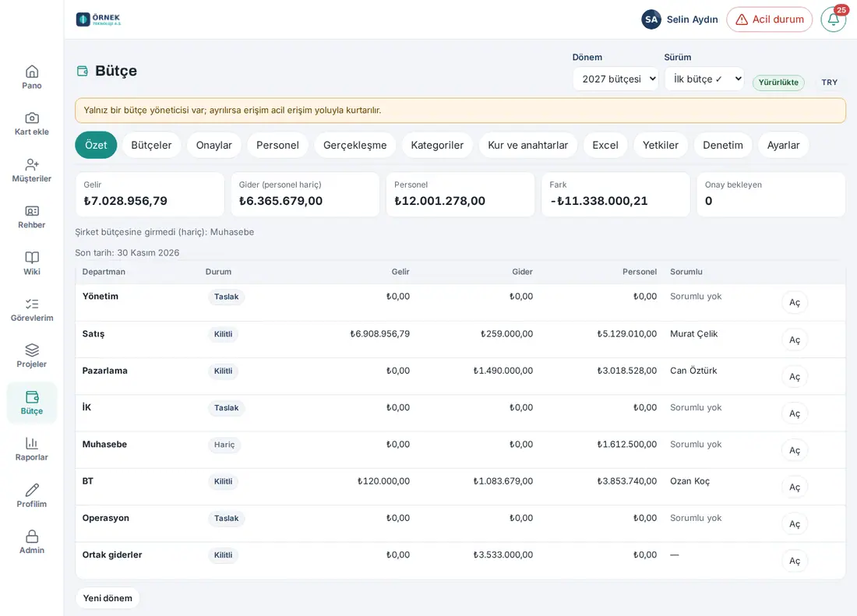Open the Operasyon row with Aç
The width and height of the screenshot is (857, 616).
click(x=795, y=524)
